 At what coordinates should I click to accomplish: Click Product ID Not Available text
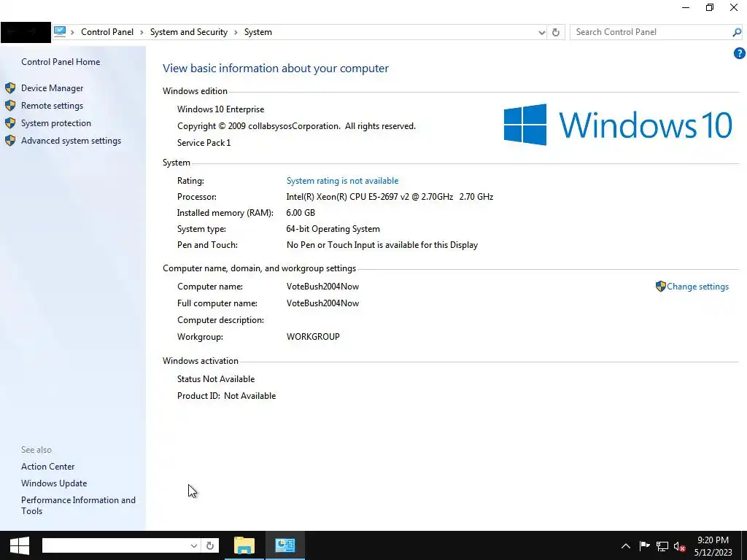pos(226,396)
